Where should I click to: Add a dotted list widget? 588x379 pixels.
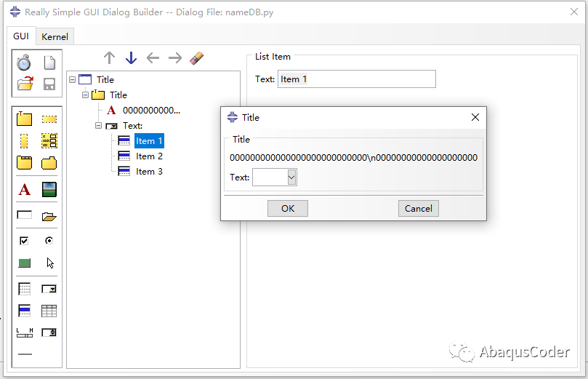coord(25,289)
